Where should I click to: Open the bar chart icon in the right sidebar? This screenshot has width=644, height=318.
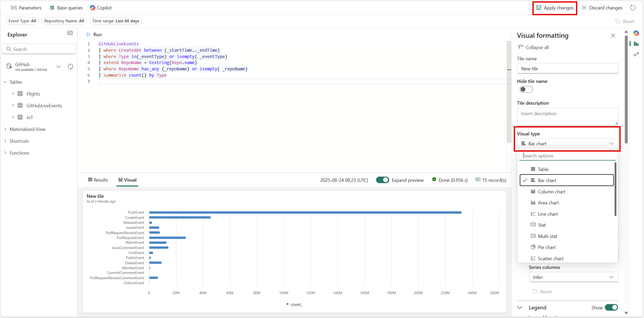(x=636, y=44)
